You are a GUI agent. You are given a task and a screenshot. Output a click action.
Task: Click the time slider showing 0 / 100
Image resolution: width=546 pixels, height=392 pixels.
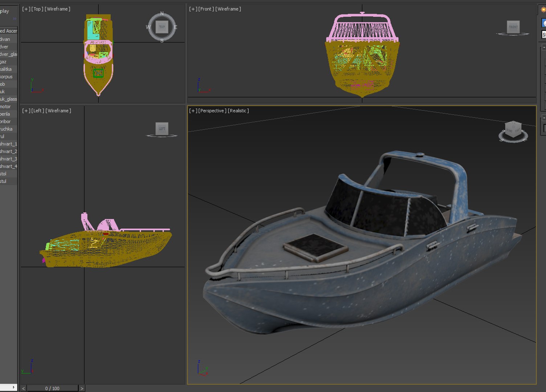(52, 388)
